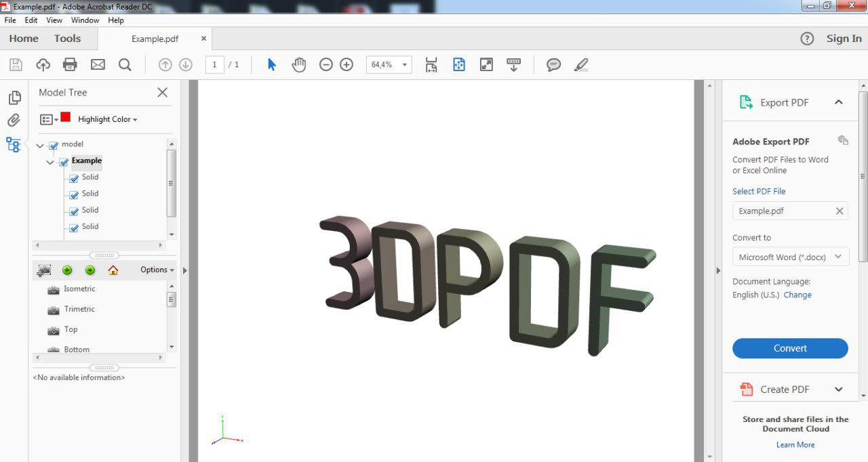Select the Hand tool in the toolbar

[x=298, y=64]
